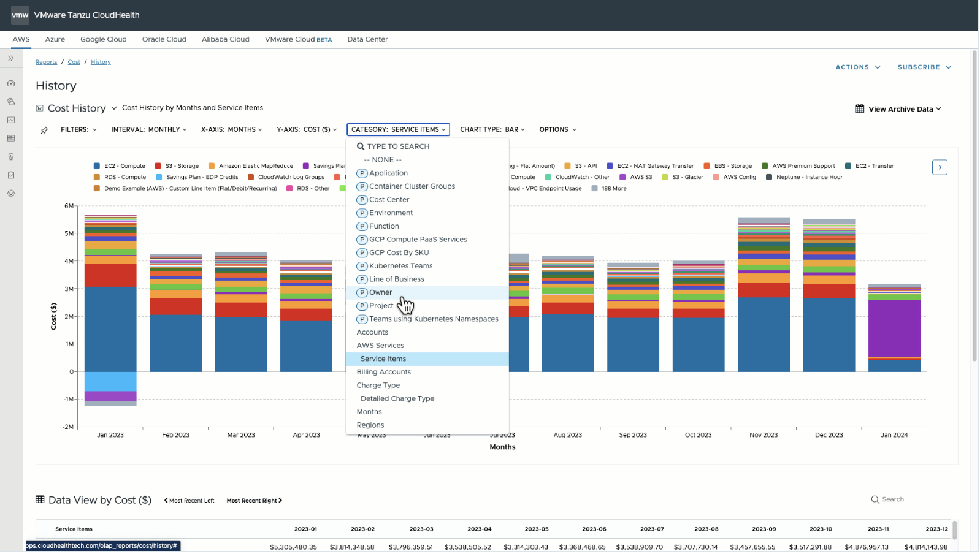980x554 pixels.
Task: Open the Y-Axis: Cost ($) dropdown
Action: (x=307, y=130)
